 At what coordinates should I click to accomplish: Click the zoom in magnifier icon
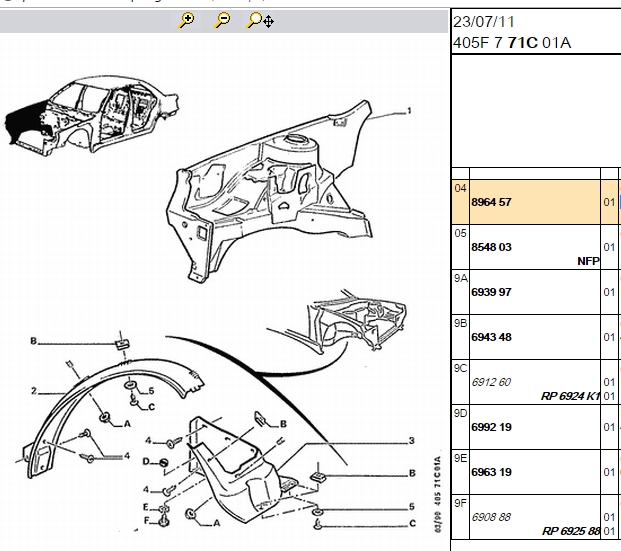pyautogui.click(x=186, y=20)
